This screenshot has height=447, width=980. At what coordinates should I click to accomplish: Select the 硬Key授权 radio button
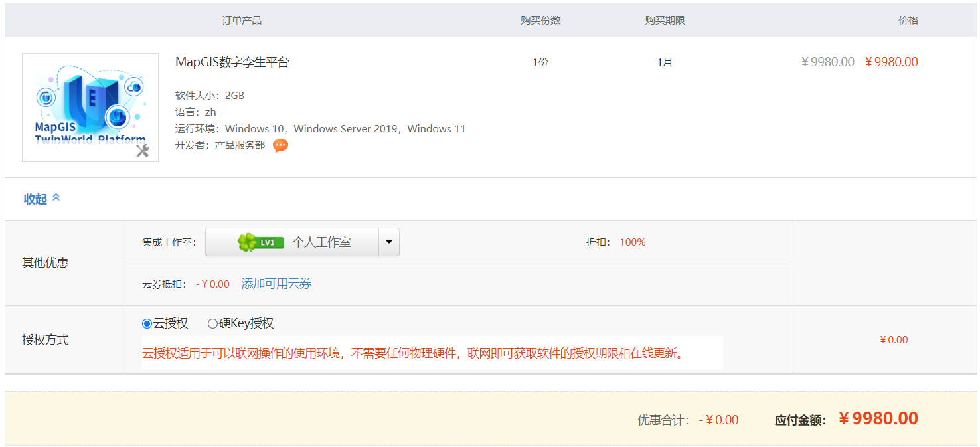click(x=212, y=324)
